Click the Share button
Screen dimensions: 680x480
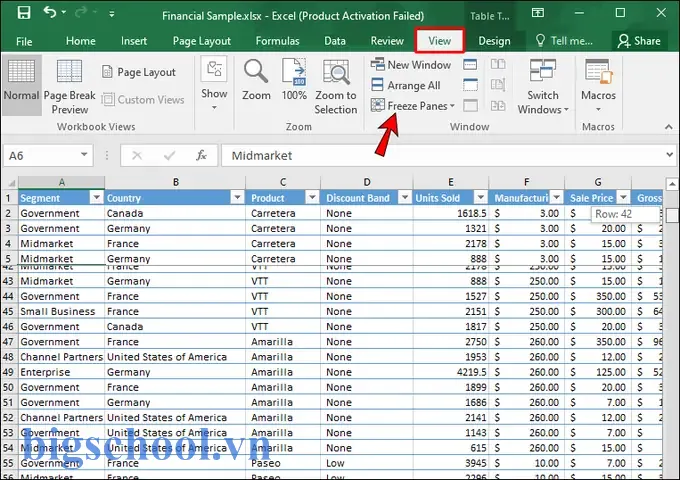[x=639, y=41]
